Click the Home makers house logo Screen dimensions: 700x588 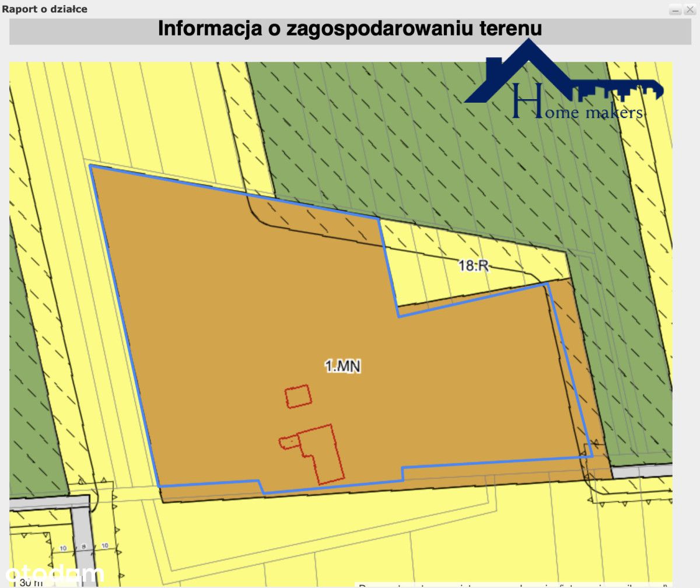point(564,80)
